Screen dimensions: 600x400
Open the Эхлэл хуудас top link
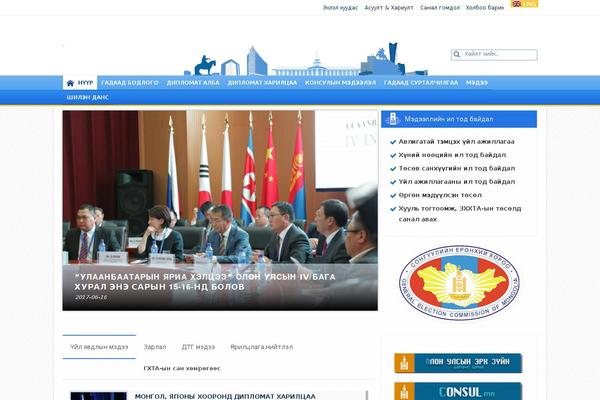(x=340, y=8)
